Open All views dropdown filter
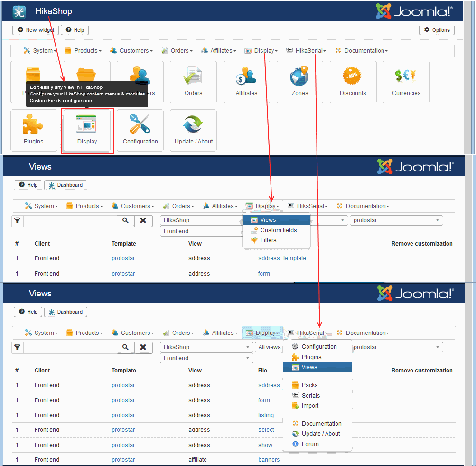The image size is (476, 466). coord(270,347)
